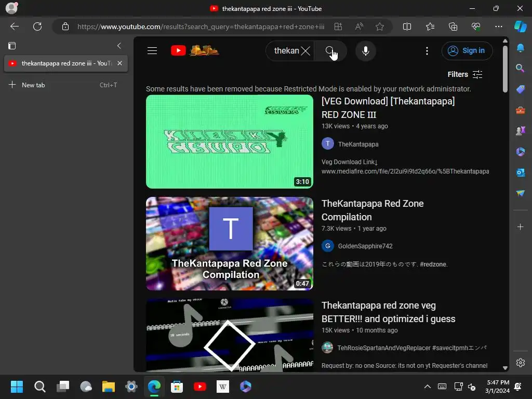Open Edge sidebar shopping tag
This screenshot has height=399, width=532.
520,89
